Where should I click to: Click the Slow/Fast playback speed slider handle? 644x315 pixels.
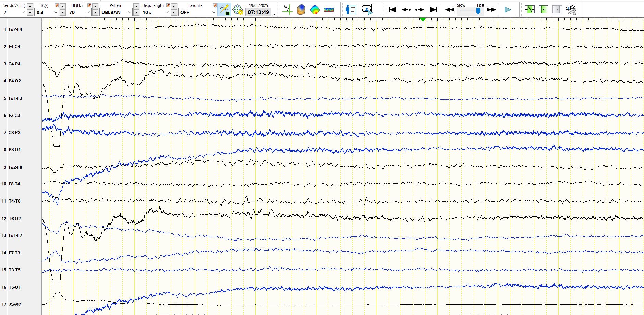[x=478, y=11]
